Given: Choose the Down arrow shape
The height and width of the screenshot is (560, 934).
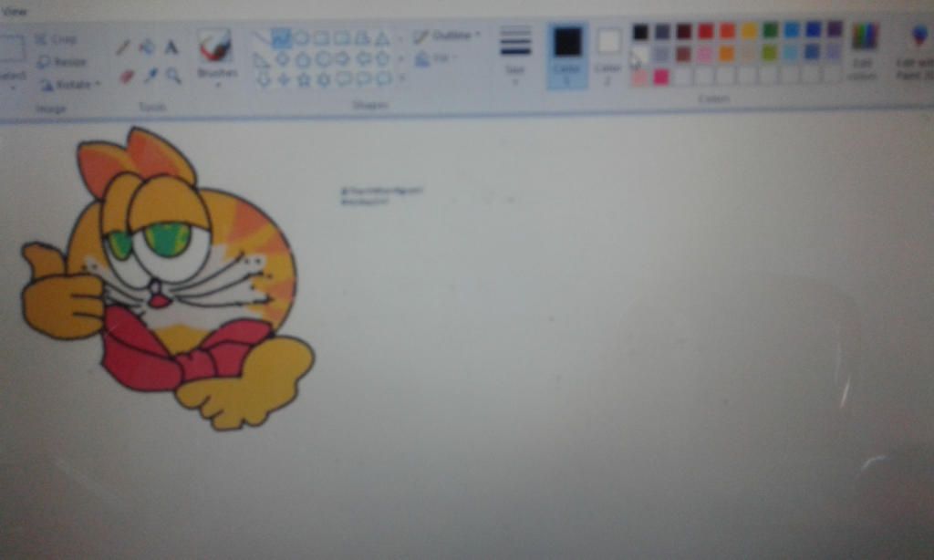Looking at the screenshot, I should [264, 79].
